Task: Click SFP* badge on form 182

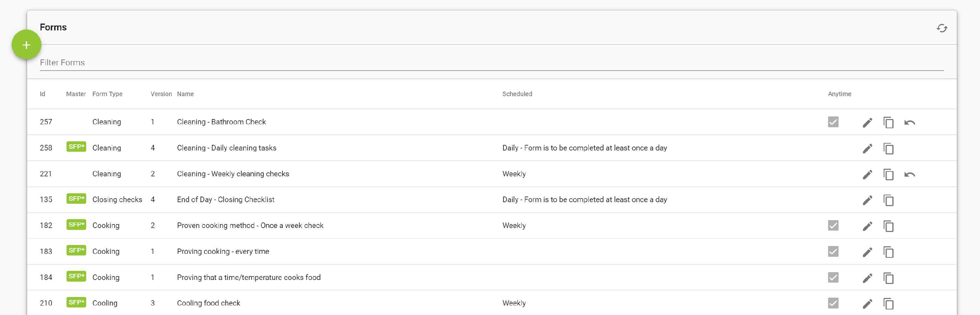Action: [x=76, y=224]
